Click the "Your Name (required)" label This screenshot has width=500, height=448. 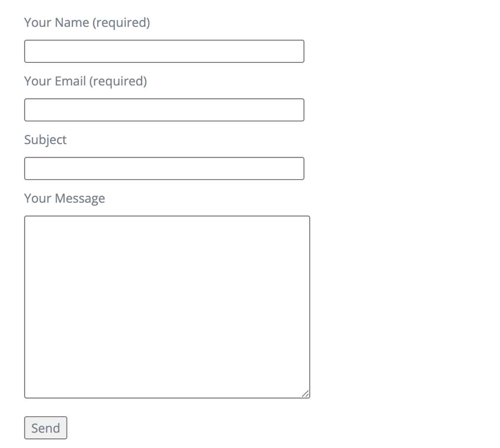coord(87,22)
